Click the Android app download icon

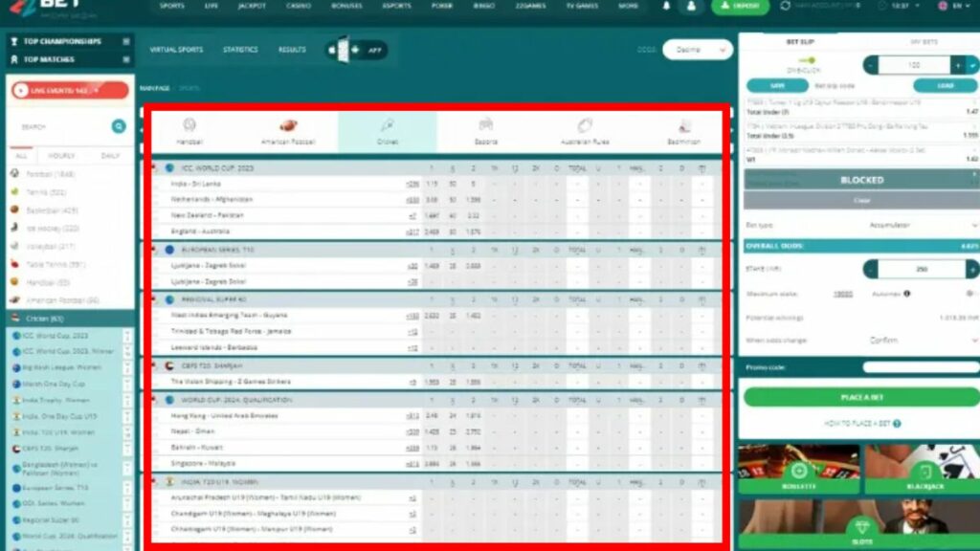[x=356, y=50]
